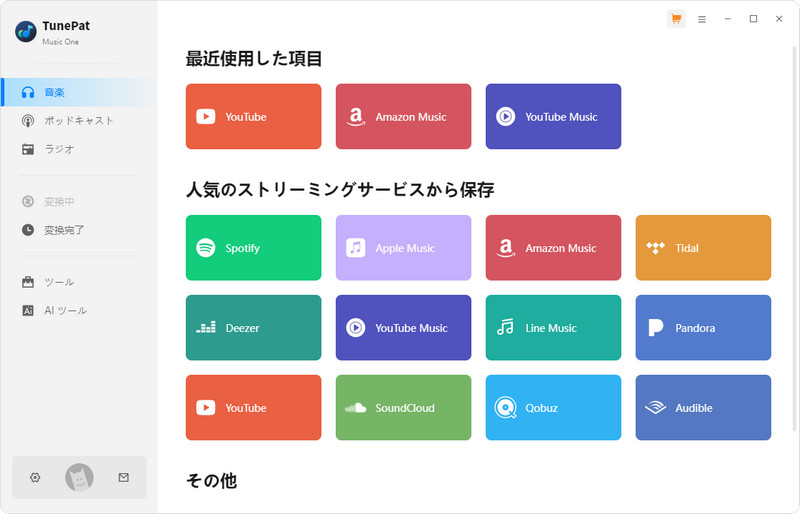Choose the Pandora service tile

[704, 328]
